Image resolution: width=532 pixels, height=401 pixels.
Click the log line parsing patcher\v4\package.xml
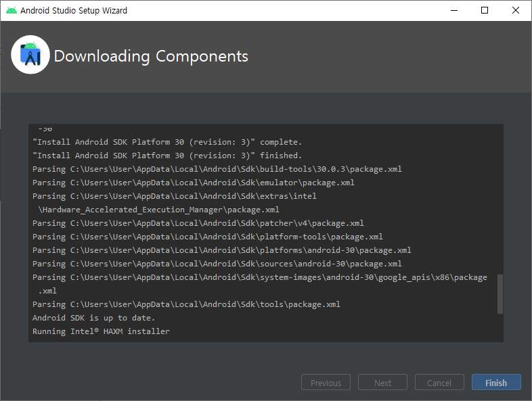[x=198, y=223]
